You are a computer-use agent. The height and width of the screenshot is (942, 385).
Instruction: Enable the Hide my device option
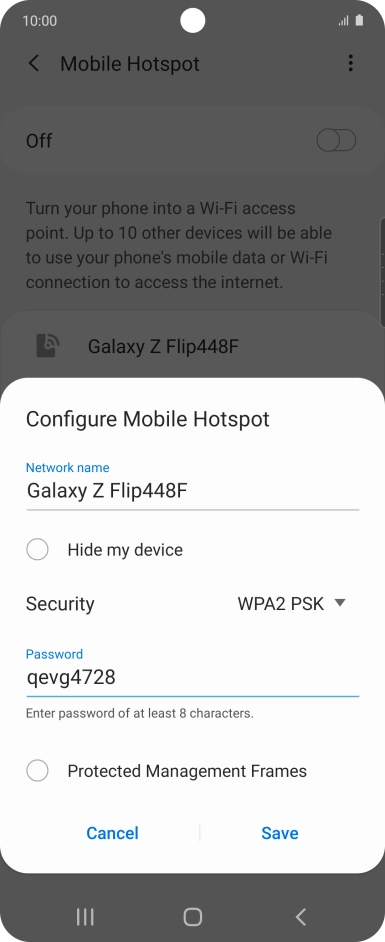(37, 550)
